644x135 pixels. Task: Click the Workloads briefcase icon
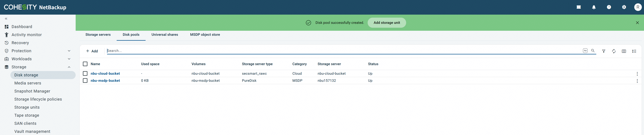[7, 59]
